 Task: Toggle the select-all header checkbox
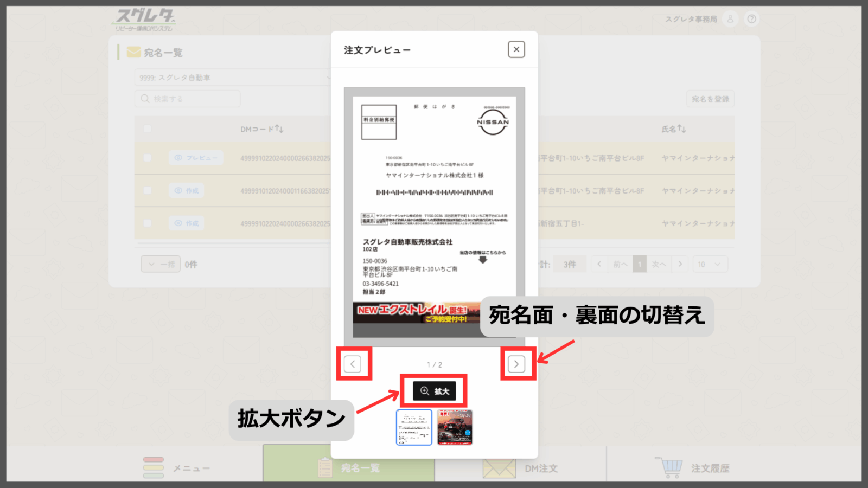click(147, 129)
